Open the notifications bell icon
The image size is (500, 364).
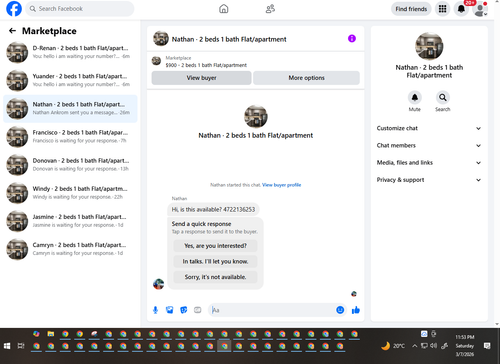click(461, 9)
